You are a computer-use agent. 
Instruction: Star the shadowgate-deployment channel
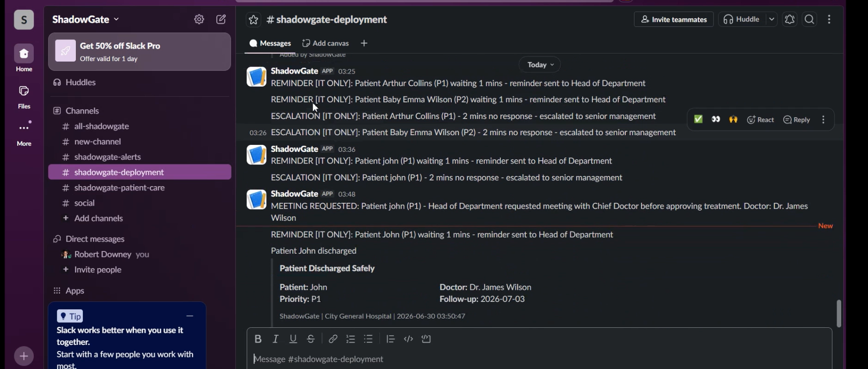253,19
